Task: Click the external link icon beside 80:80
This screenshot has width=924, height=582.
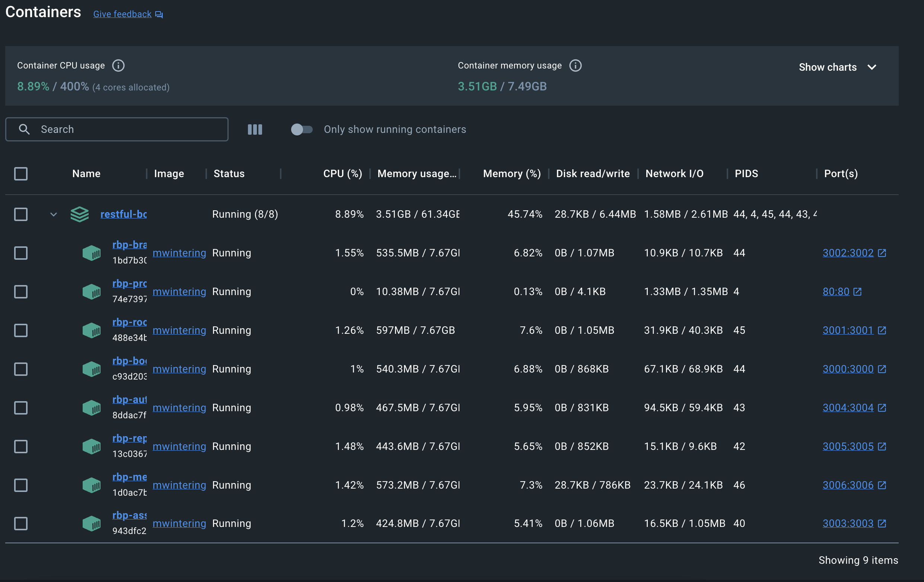Action: 857,292
